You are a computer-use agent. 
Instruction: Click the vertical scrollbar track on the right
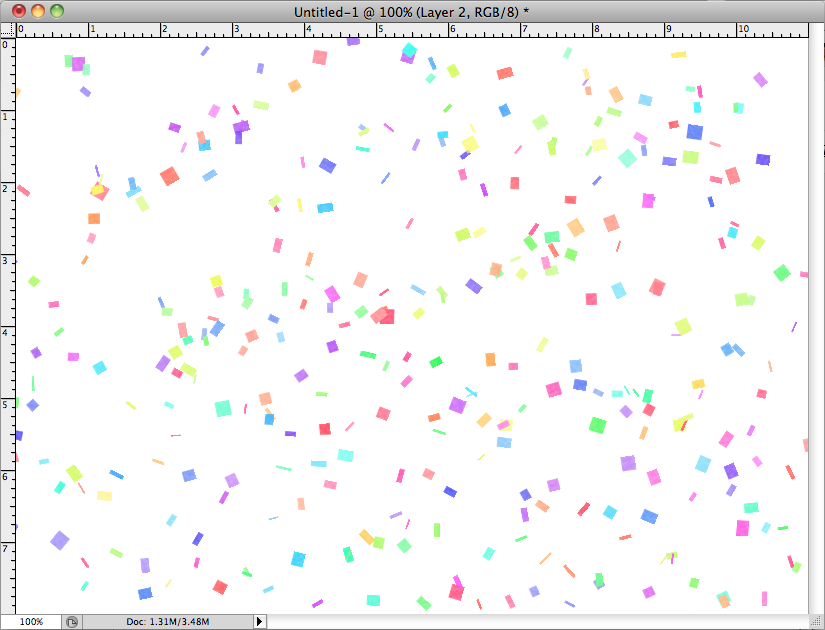[817, 300]
